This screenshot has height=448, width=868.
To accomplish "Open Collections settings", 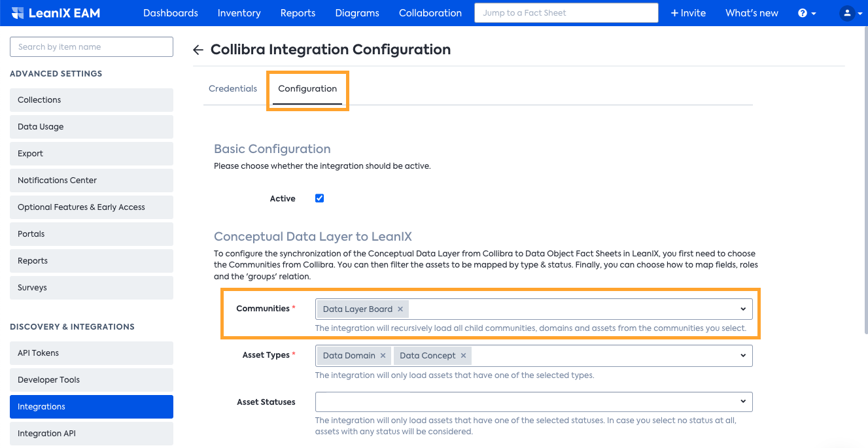I will (92, 100).
